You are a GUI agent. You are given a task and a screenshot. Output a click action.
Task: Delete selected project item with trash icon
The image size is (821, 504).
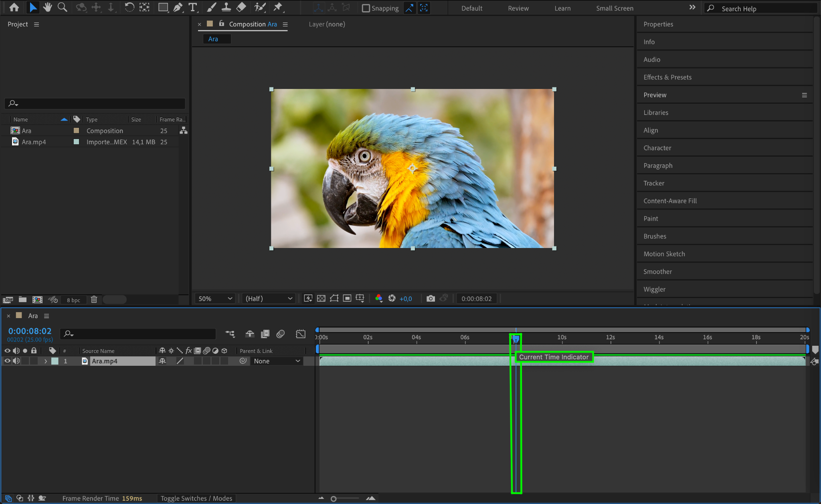click(94, 300)
